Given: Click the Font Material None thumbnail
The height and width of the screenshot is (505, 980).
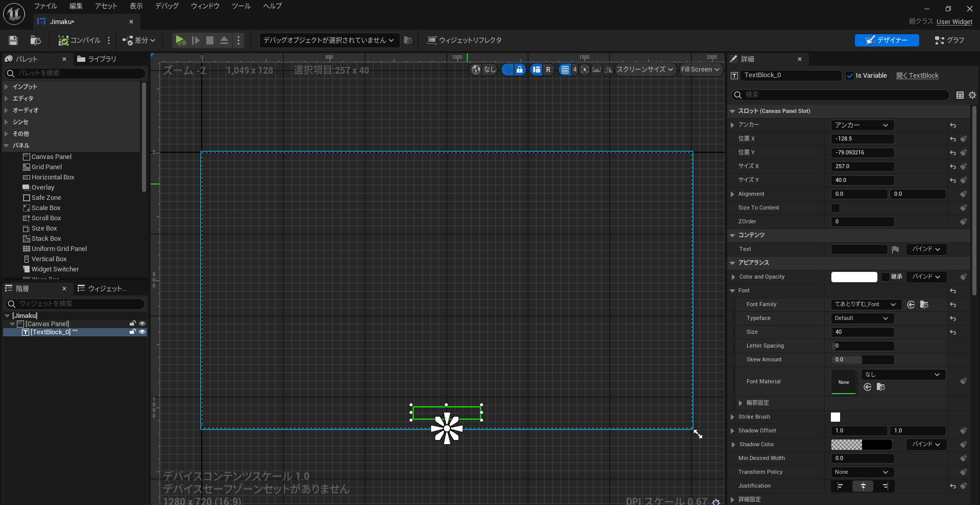Looking at the screenshot, I should click(x=844, y=382).
